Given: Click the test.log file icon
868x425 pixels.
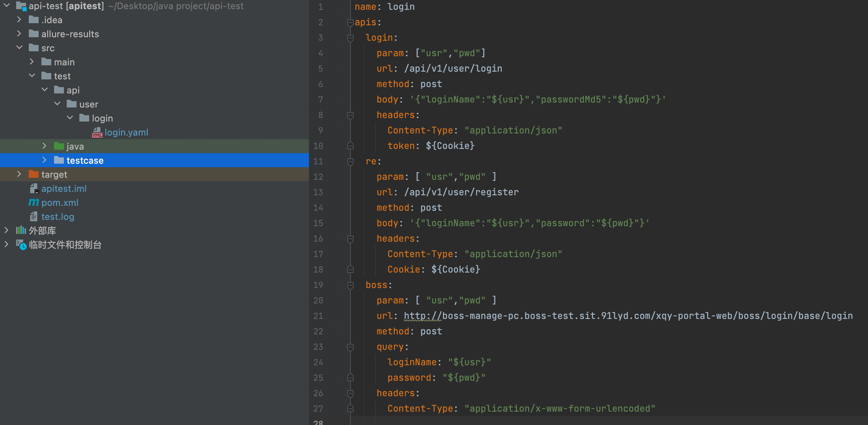Looking at the screenshot, I should (34, 217).
